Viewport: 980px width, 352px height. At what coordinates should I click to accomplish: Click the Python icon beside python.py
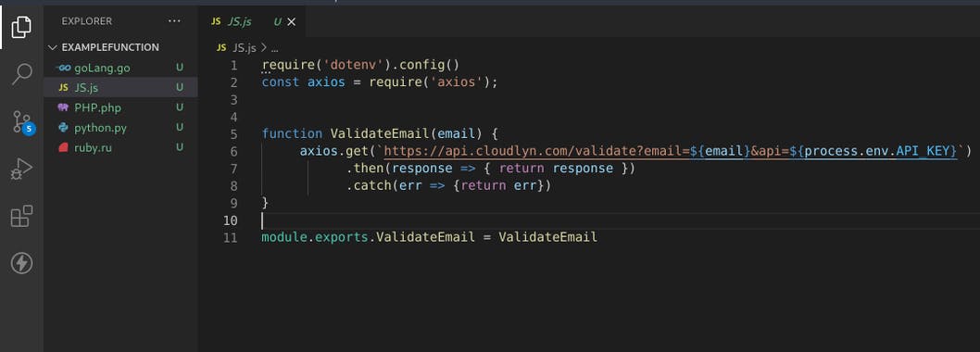click(x=63, y=128)
